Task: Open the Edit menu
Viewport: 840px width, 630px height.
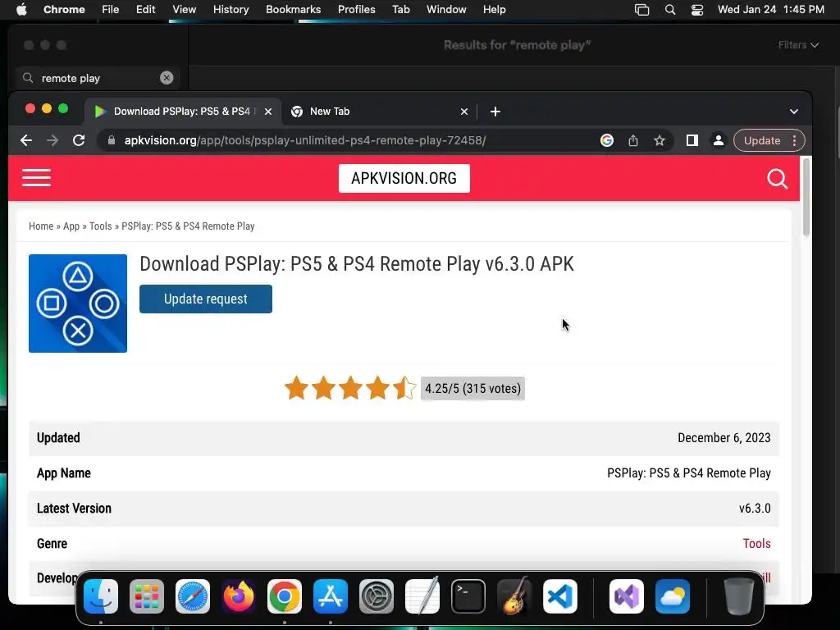Action: 146,10
